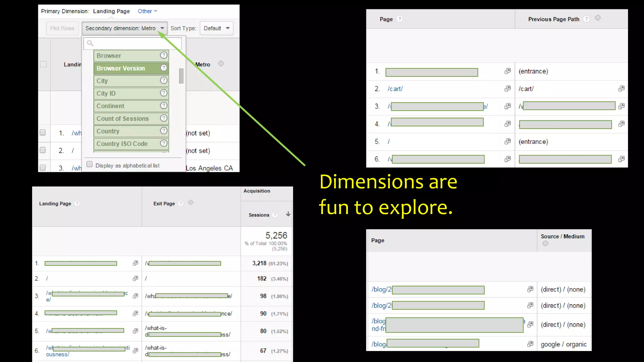The width and height of the screenshot is (644, 362).
Task: Remove the Previous Page Path column
Action: click(598, 18)
